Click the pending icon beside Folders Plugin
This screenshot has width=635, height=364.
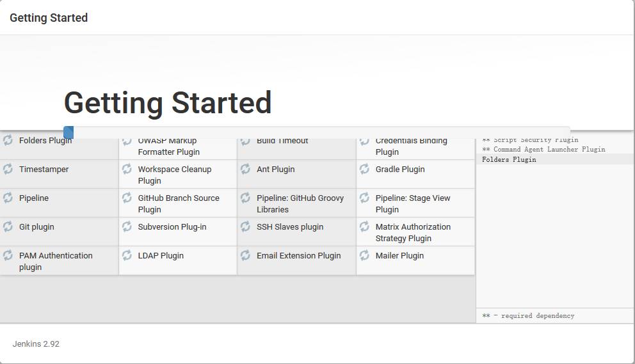pyautogui.click(x=8, y=140)
